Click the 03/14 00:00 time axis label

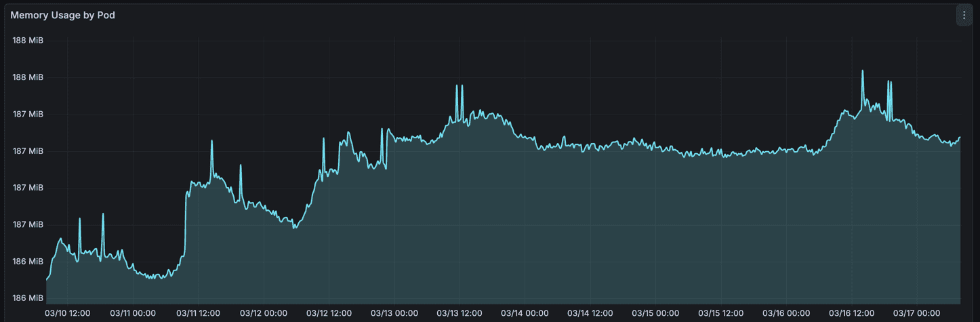(x=525, y=313)
